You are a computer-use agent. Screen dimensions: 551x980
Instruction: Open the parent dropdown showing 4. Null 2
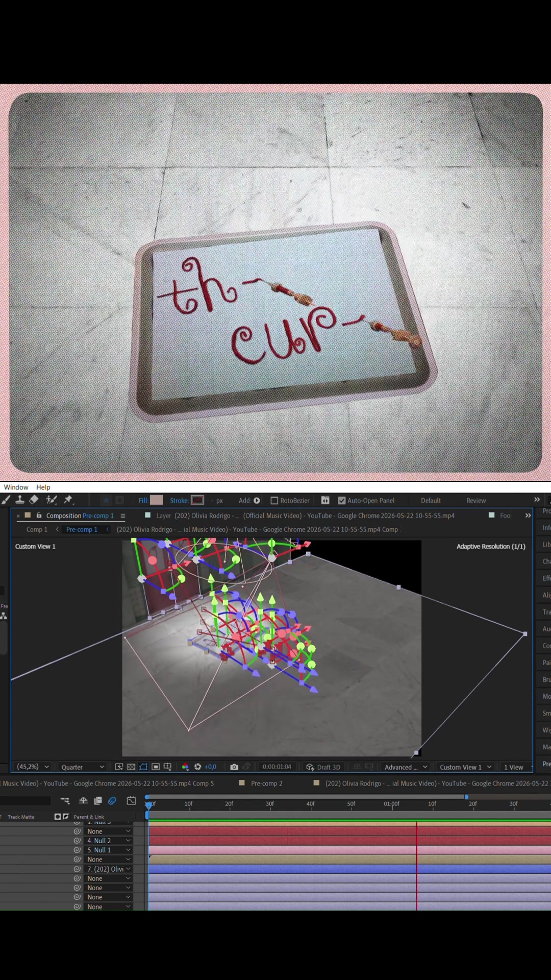pyautogui.click(x=108, y=841)
